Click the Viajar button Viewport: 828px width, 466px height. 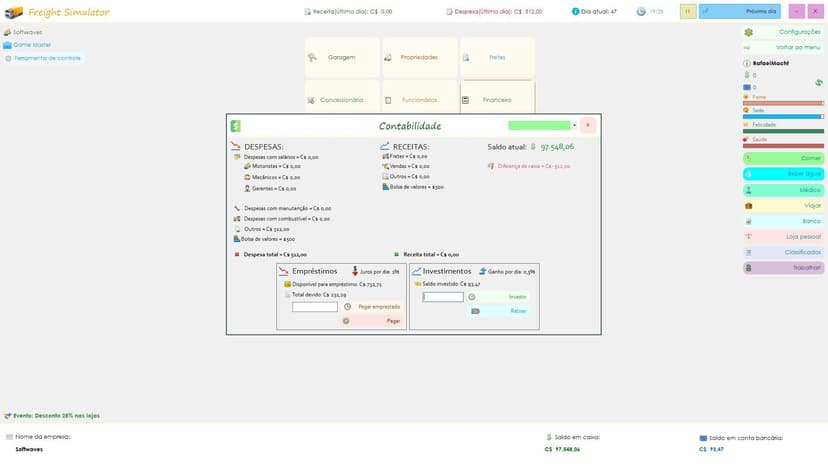783,206
